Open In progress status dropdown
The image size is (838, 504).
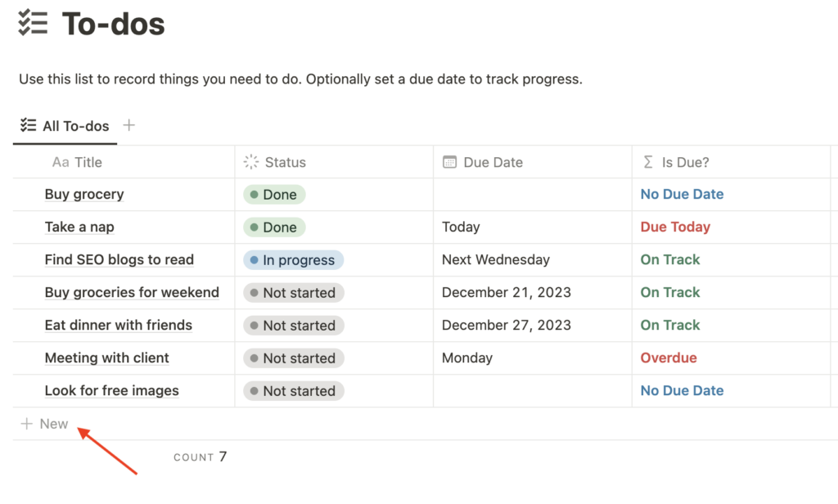[293, 260]
